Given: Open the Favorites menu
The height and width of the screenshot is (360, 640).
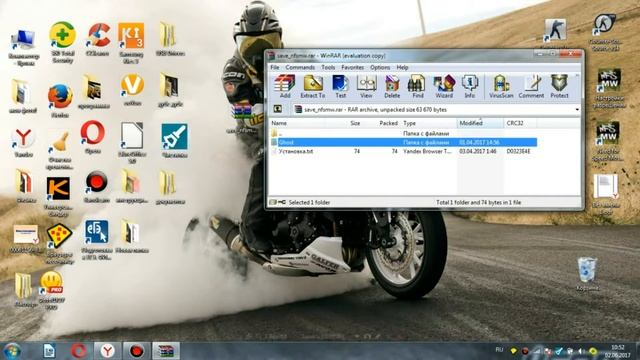Looking at the screenshot, I should coord(352,67).
